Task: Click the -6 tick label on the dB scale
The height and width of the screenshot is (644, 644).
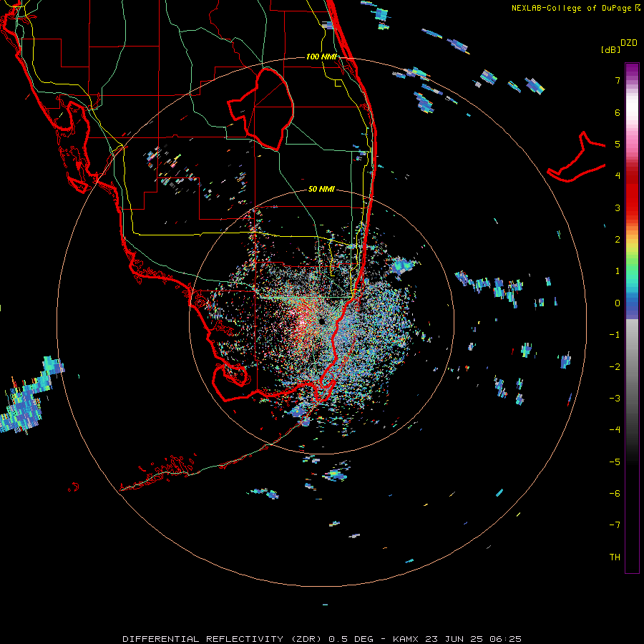Action: click(615, 494)
